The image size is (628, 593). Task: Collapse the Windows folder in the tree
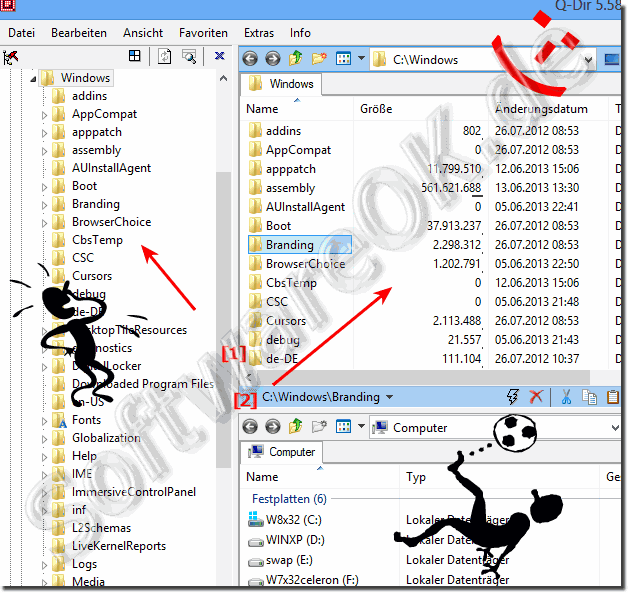tap(33, 79)
